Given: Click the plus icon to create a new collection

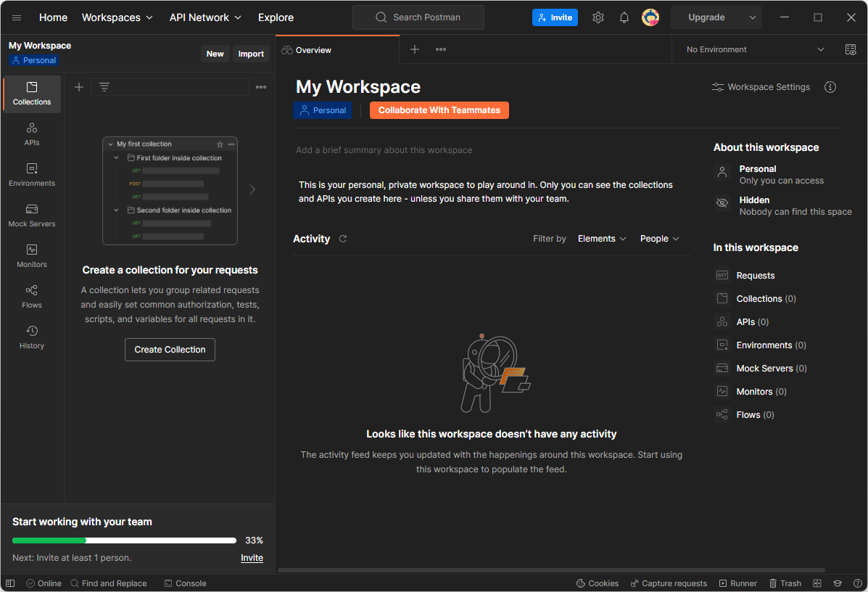Looking at the screenshot, I should [79, 87].
